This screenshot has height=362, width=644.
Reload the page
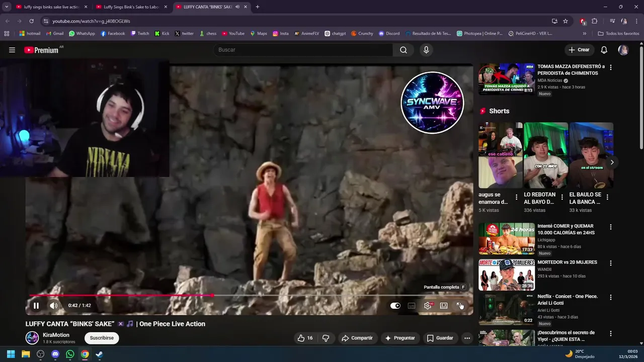pyautogui.click(x=31, y=21)
